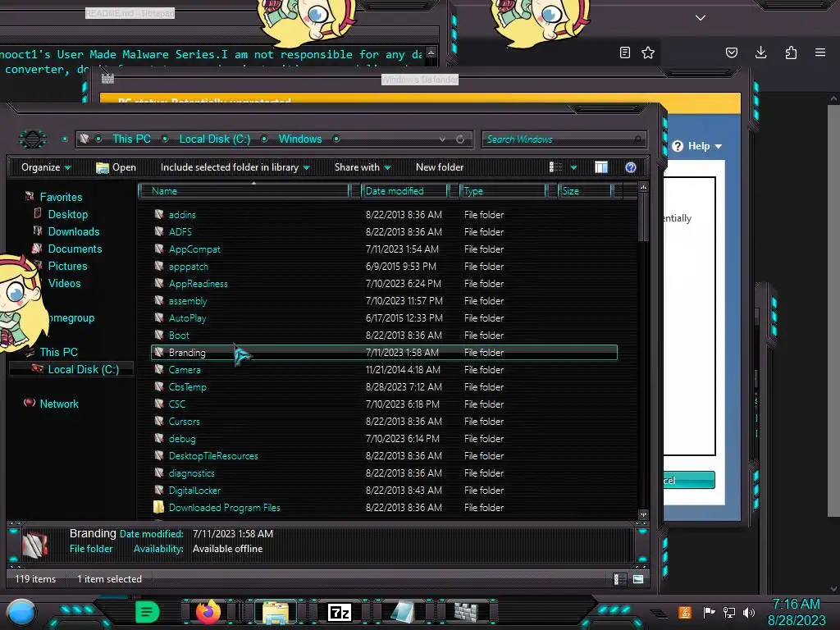Open the Organize menu
840x630 pixels.
click(46, 167)
